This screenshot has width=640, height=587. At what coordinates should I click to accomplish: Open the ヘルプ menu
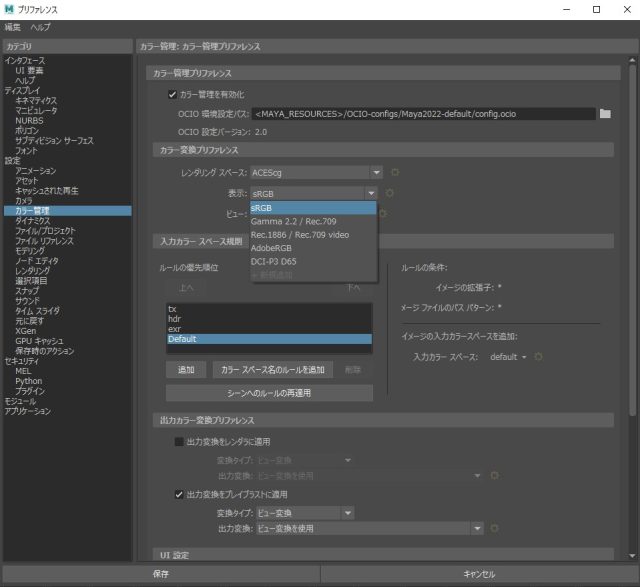click(41, 27)
